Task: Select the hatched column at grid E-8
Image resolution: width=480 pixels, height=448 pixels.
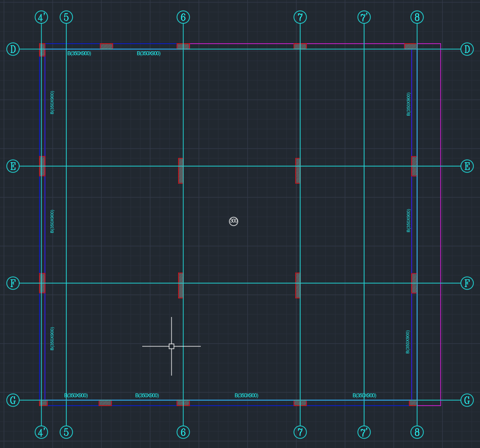Action: coord(414,166)
